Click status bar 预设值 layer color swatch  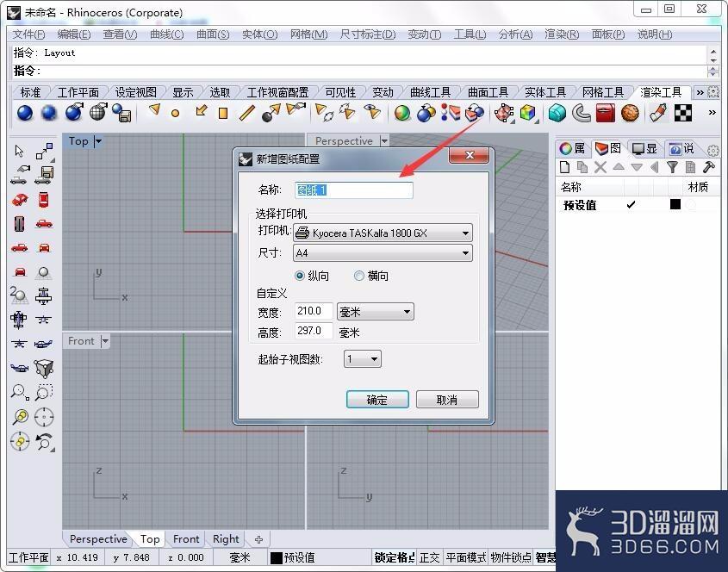coord(277,557)
